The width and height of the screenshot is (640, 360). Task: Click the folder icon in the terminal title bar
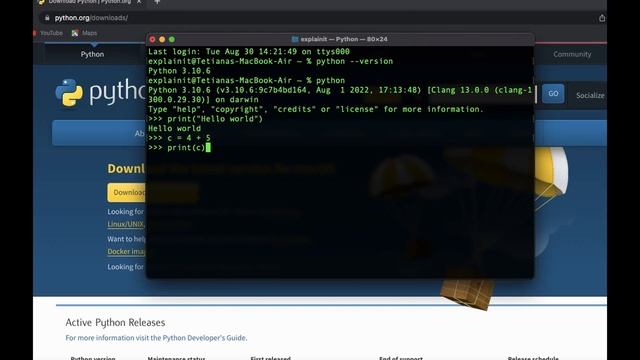point(295,39)
